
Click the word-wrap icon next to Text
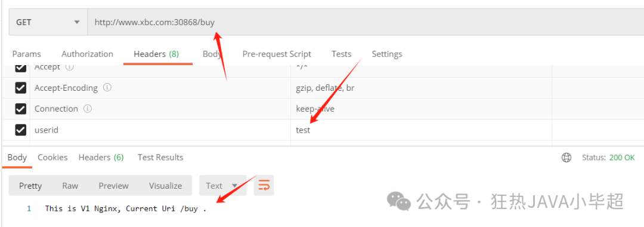pyautogui.click(x=264, y=185)
